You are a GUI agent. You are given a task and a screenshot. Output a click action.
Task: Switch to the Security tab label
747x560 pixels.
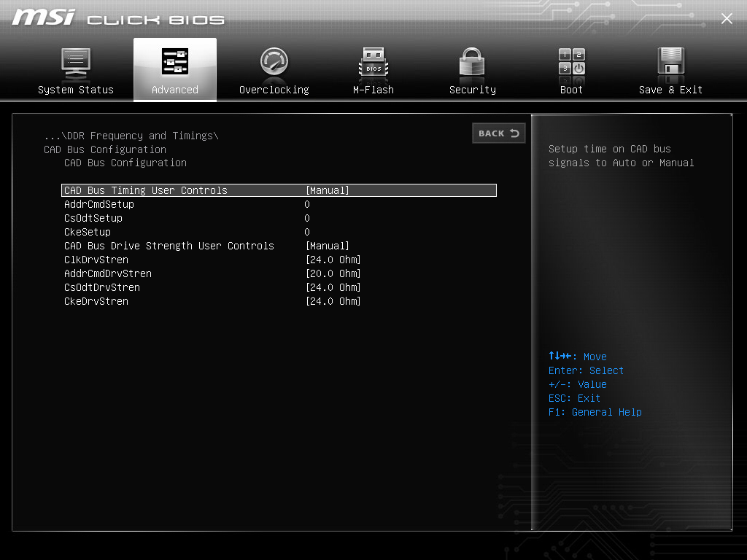[473, 90]
